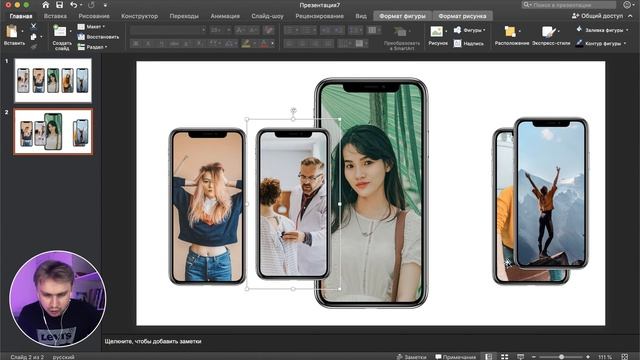Undo the last action with the arrow icon
The width and height of the screenshot is (640, 360).
pyautogui.click(x=73, y=5)
